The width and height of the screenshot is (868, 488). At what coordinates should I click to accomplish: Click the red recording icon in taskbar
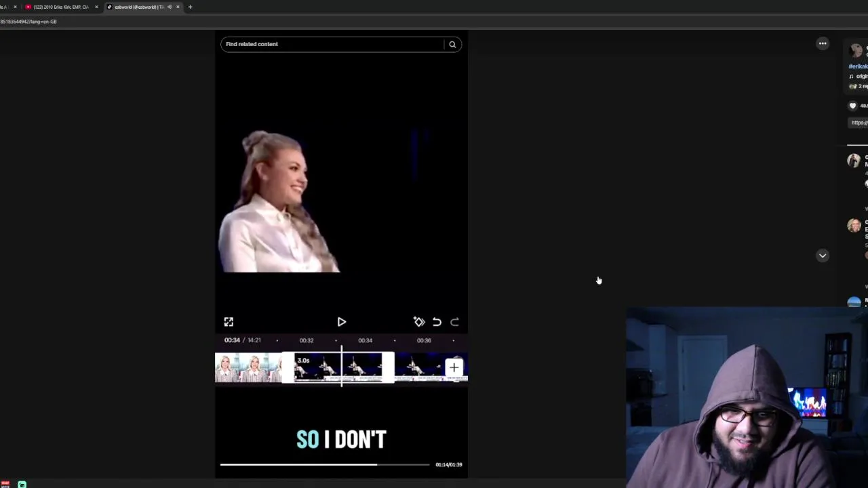[x=5, y=484]
